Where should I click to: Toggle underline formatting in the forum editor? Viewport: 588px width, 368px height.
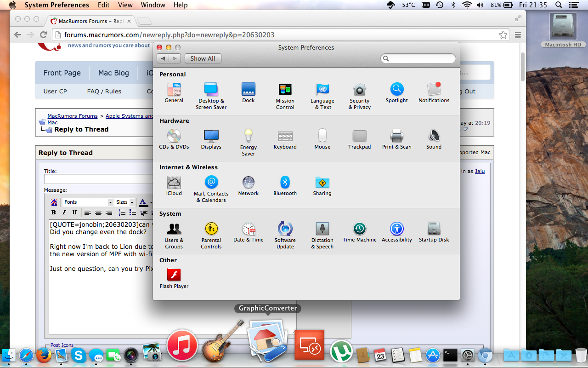[74, 213]
